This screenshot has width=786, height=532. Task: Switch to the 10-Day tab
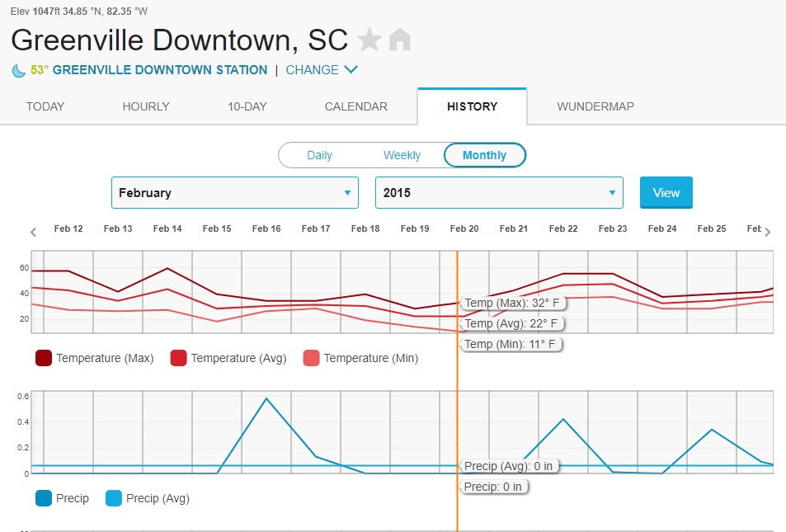point(247,106)
